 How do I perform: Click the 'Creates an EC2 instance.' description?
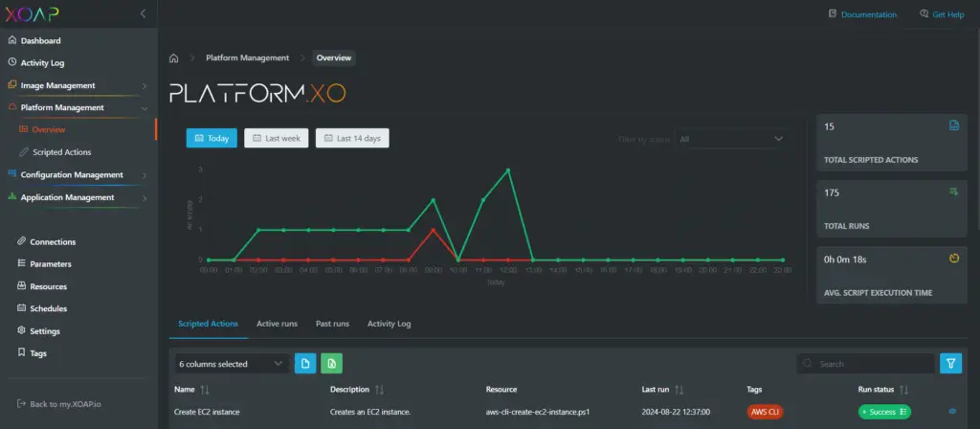point(370,412)
